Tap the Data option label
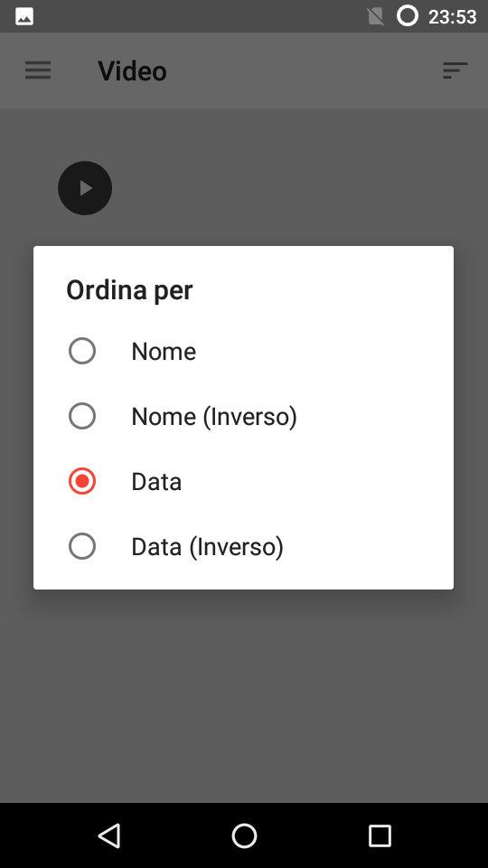488x868 pixels. coord(156,482)
